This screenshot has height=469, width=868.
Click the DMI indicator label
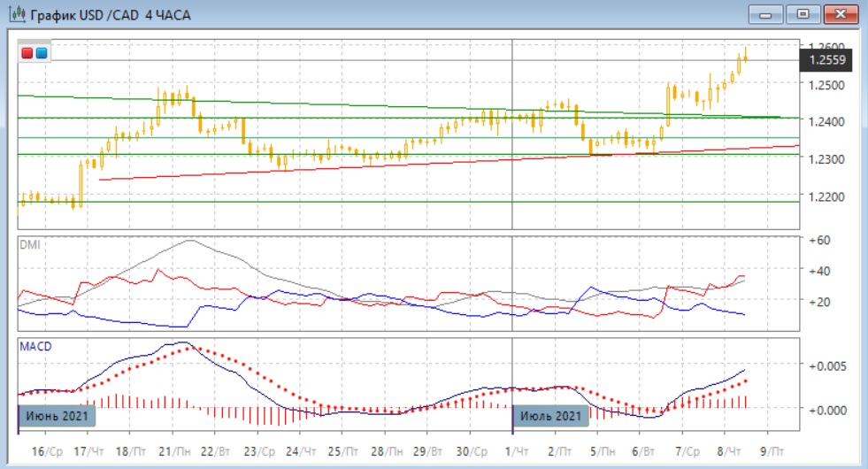[29, 244]
